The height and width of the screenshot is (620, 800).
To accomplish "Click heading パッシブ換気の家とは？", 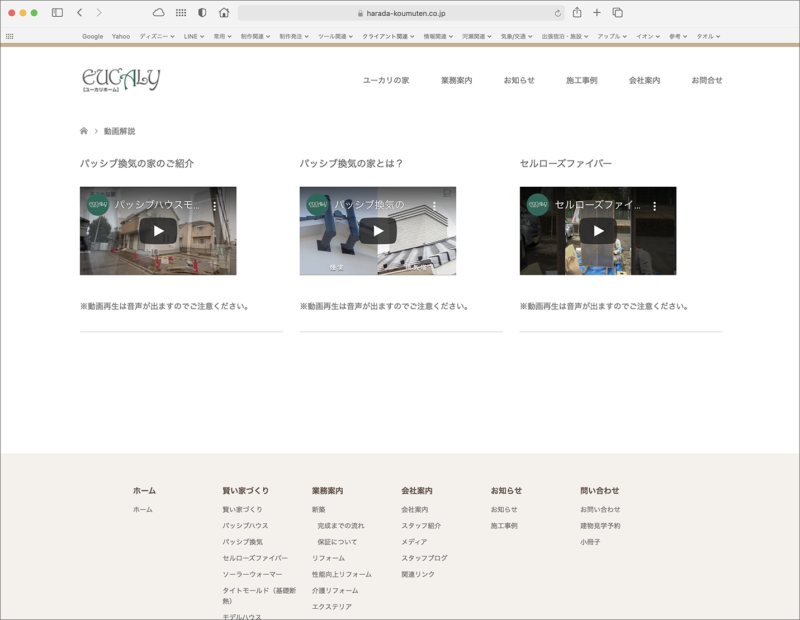I will [x=352, y=163].
